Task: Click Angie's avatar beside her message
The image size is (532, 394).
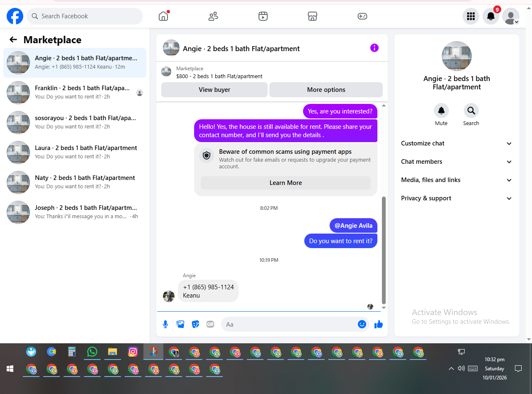Action: point(169,296)
